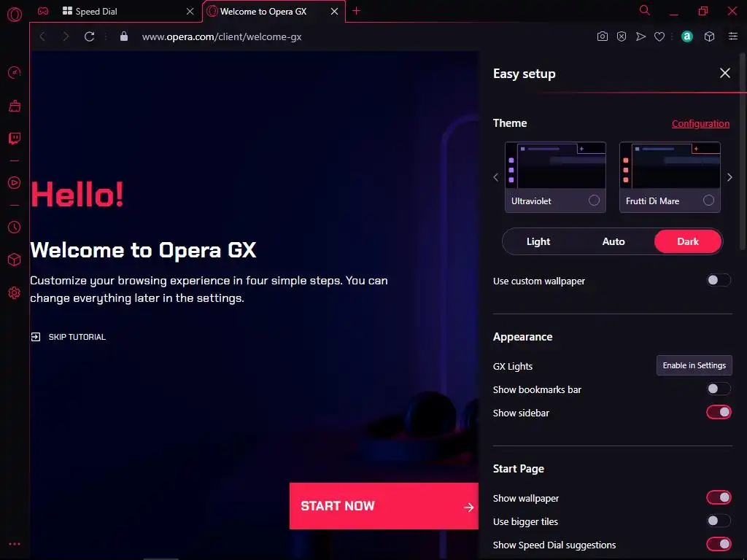The width and height of the screenshot is (747, 560).
Task: Take a snapshot with camera icon
Action: point(602,36)
